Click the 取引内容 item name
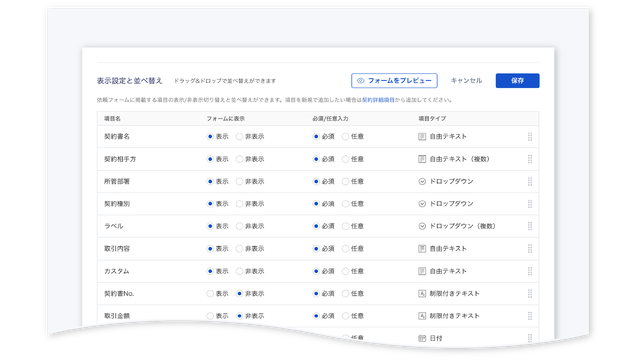The height and width of the screenshot is (360, 640). coord(117,249)
